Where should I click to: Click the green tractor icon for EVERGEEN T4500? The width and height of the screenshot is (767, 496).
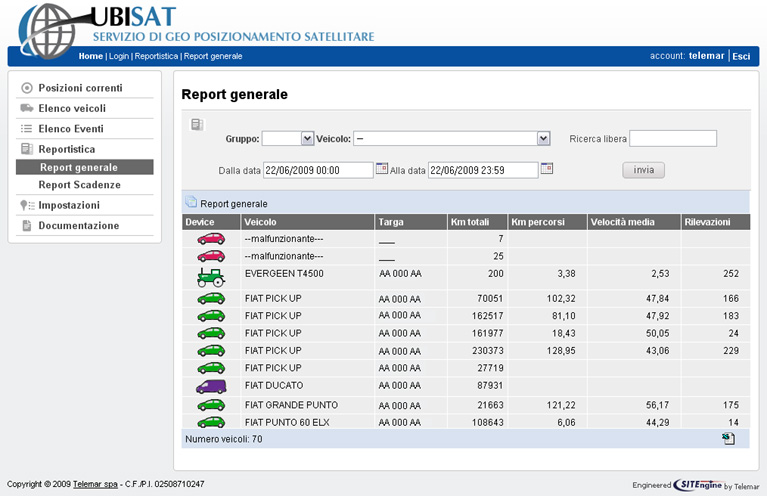coord(211,277)
